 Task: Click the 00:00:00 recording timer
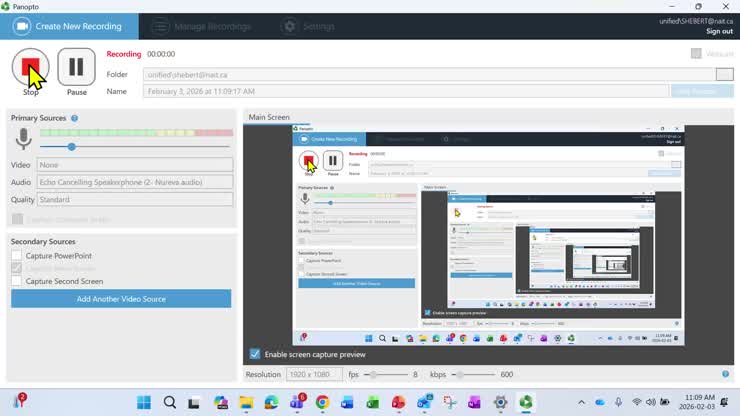pyautogui.click(x=161, y=54)
